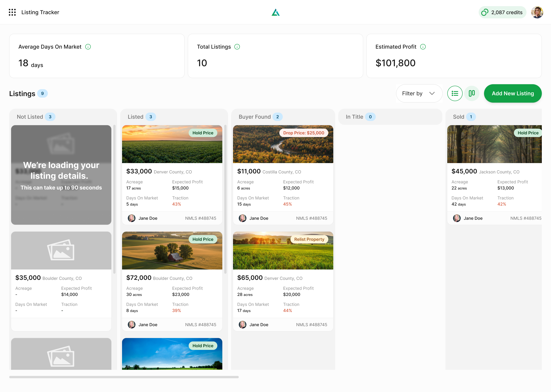Show info for Estimated Profit
The image size is (551, 392).
[423, 47]
